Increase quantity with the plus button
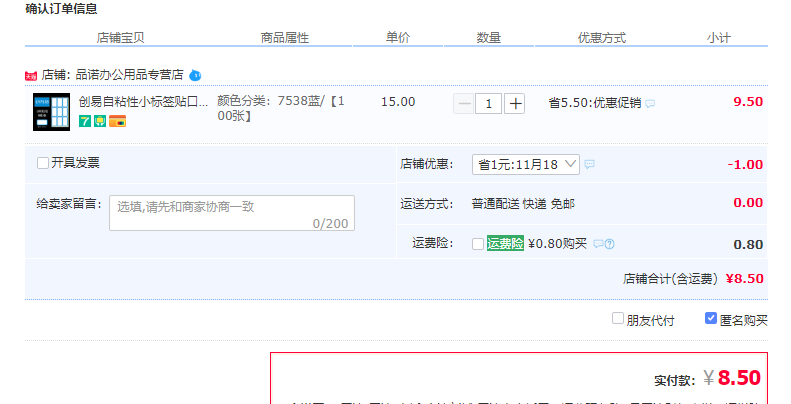 (515, 104)
